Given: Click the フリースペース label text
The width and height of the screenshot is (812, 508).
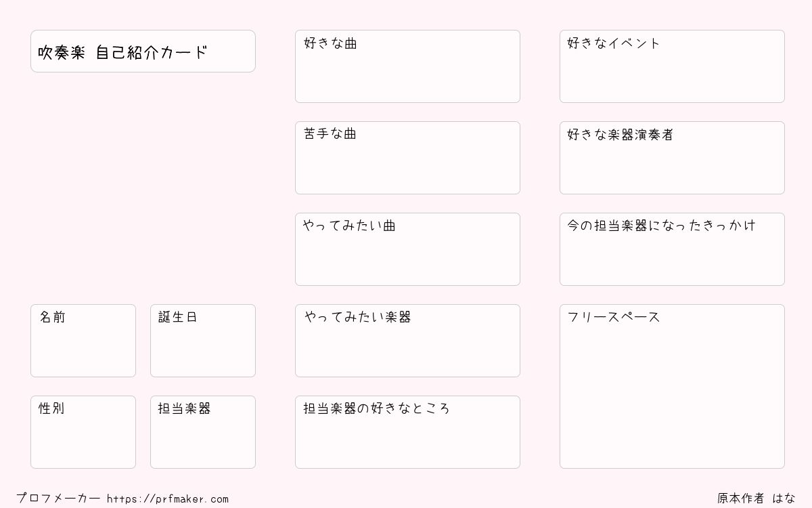Looking at the screenshot, I should pos(614,317).
